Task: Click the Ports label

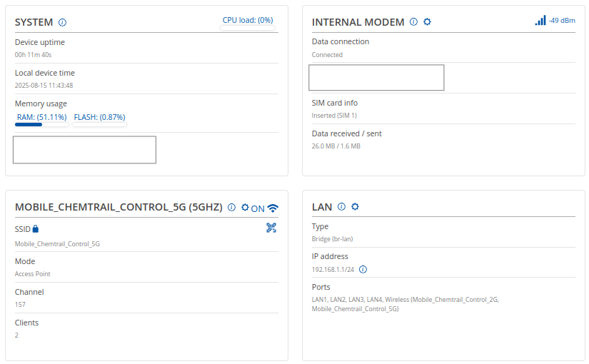Action: [x=321, y=287]
